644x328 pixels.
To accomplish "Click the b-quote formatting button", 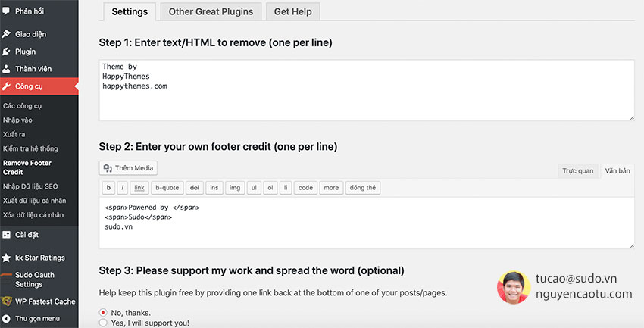I will point(166,188).
